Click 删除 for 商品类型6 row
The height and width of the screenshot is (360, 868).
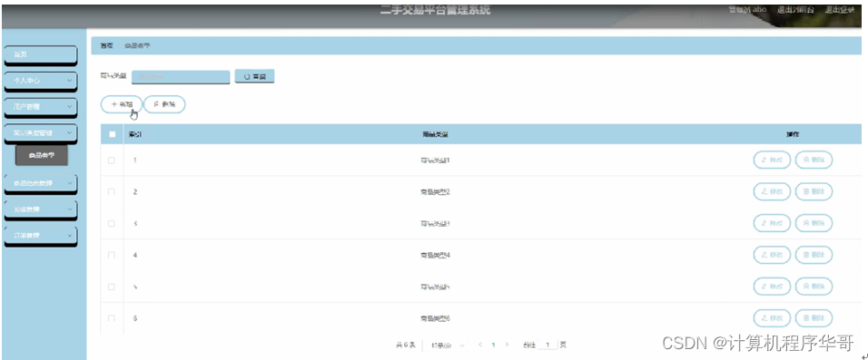pos(814,318)
